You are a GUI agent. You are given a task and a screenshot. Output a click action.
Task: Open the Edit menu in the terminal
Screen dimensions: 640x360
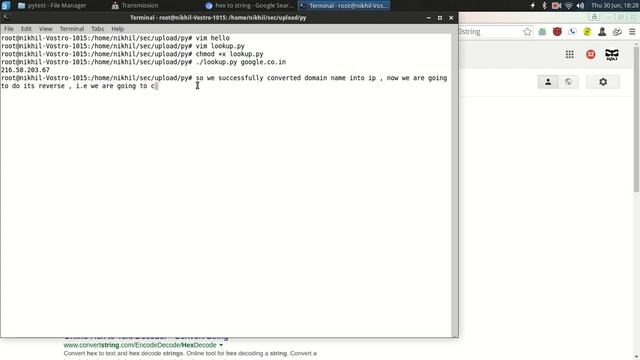coord(26,29)
